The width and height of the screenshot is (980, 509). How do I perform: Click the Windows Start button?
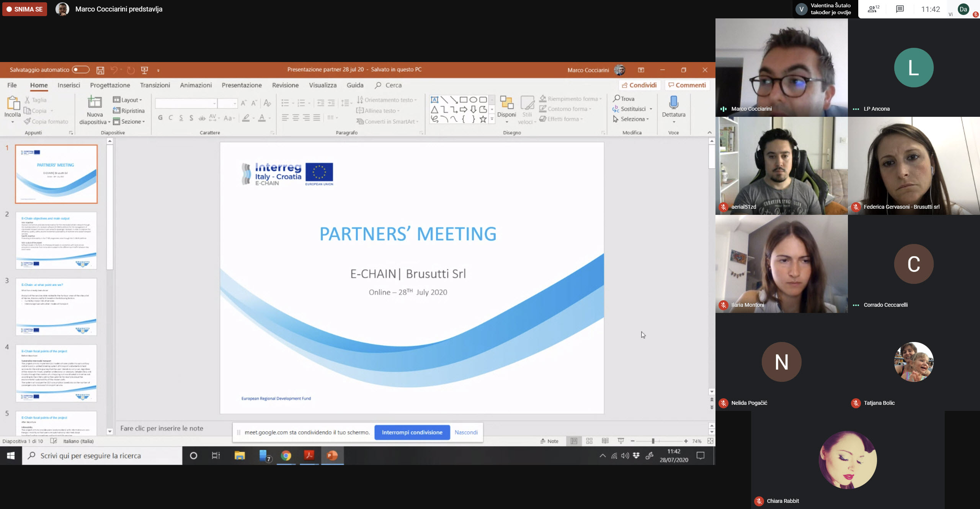[11, 456]
